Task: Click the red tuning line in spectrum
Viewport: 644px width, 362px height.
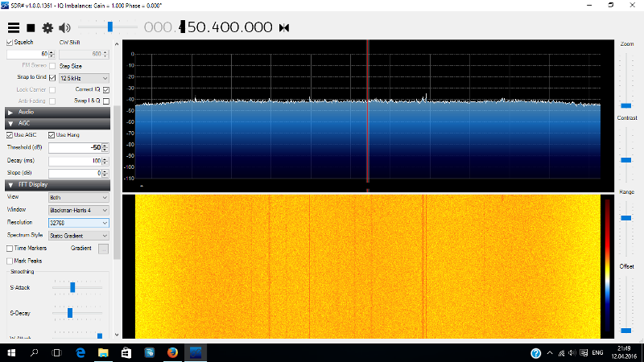Action: pyautogui.click(x=368, y=111)
